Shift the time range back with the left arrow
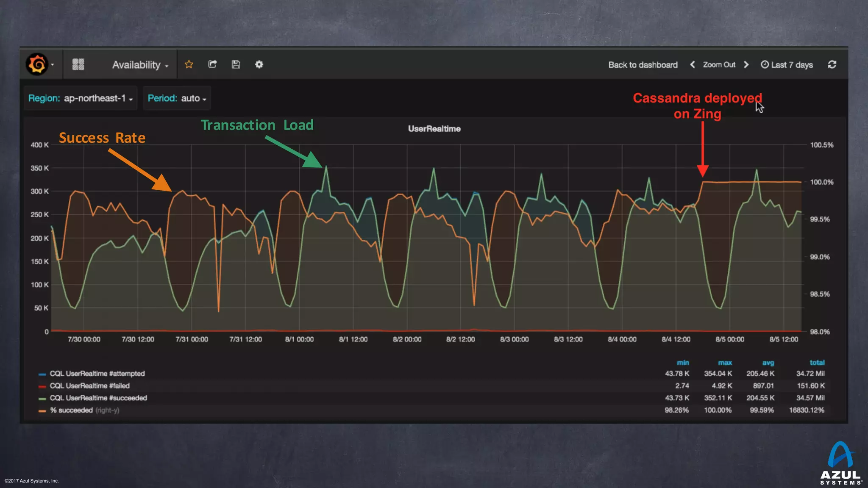 tap(693, 64)
